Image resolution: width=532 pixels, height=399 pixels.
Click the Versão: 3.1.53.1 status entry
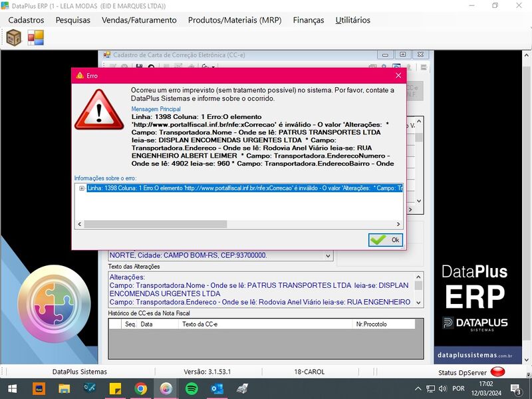point(207,372)
